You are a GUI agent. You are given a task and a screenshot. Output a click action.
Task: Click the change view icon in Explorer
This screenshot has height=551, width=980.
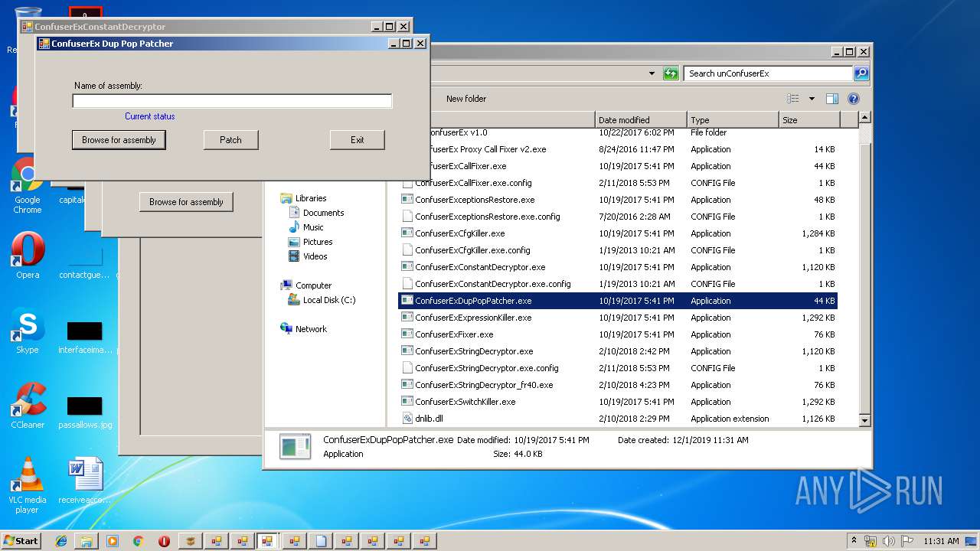pos(793,99)
